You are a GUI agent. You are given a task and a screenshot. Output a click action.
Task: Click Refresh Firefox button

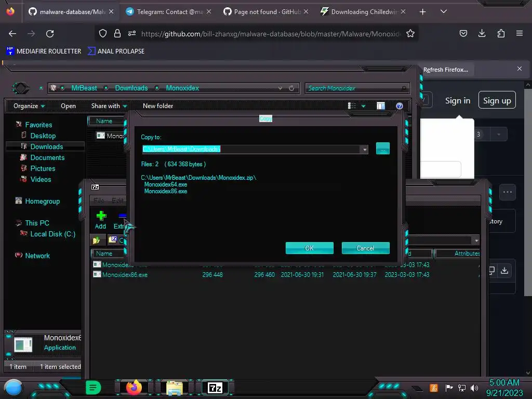click(x=445, y=70)
